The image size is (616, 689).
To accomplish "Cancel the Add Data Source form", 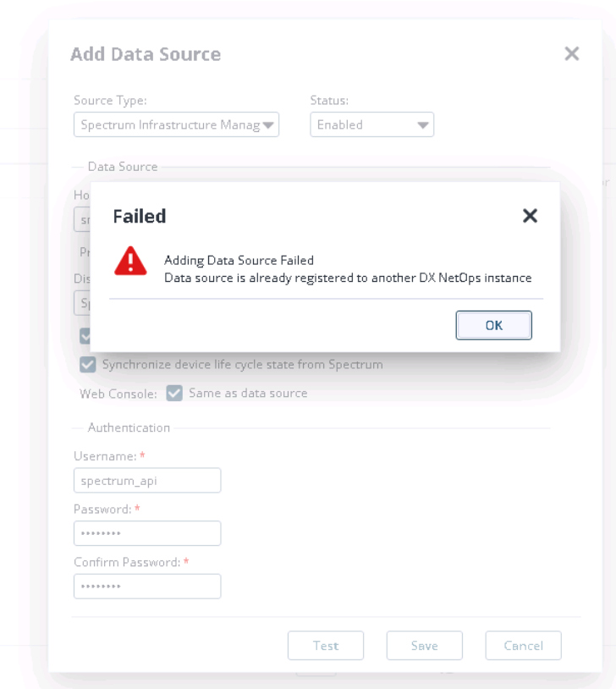I will coord(523,645).
